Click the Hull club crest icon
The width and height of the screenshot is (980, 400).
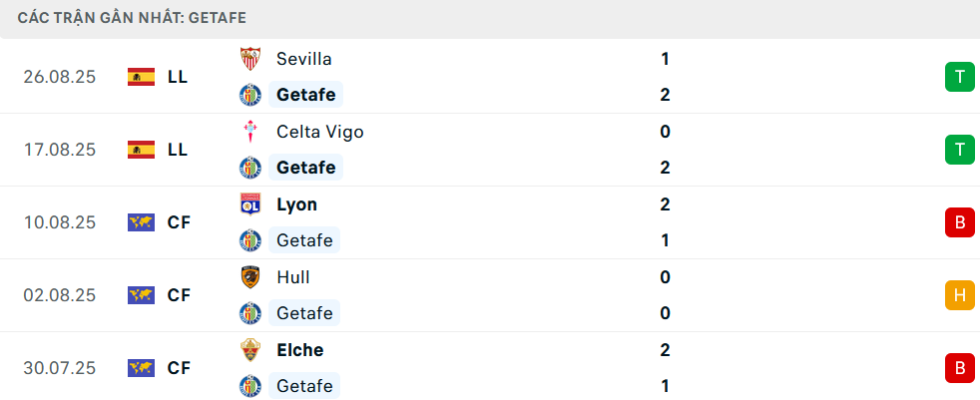coord(249,277)
